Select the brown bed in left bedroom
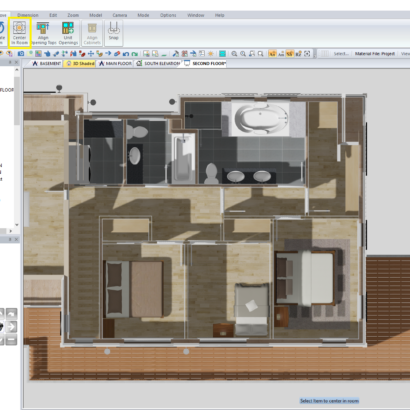Screen dimensions: 410x410 (x=134, y=289)
